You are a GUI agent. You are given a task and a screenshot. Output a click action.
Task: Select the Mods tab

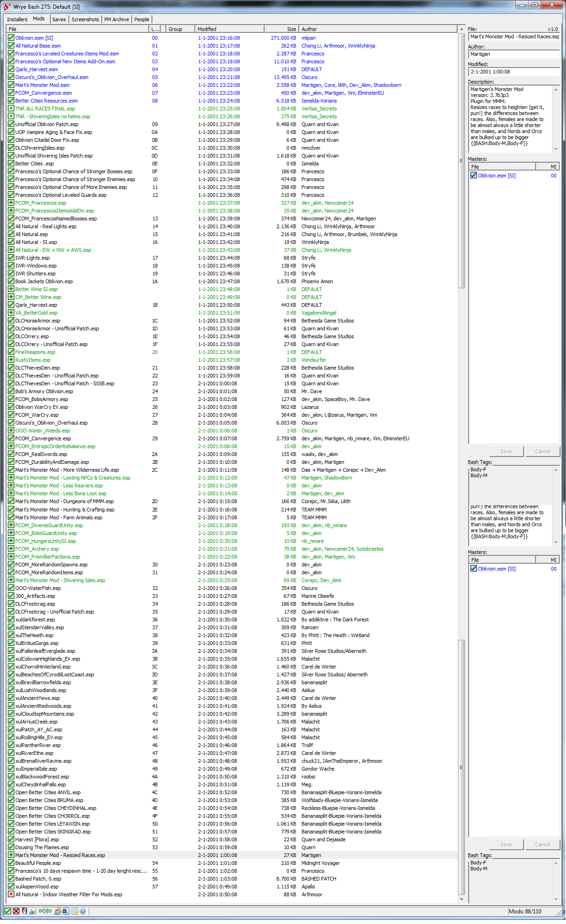click(39, 19)
